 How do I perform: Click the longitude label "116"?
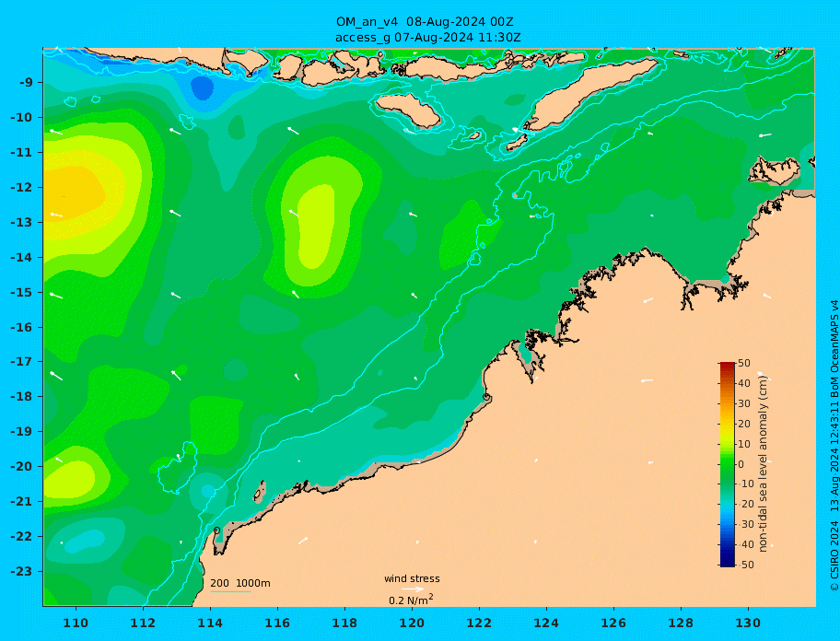point(277,624)
